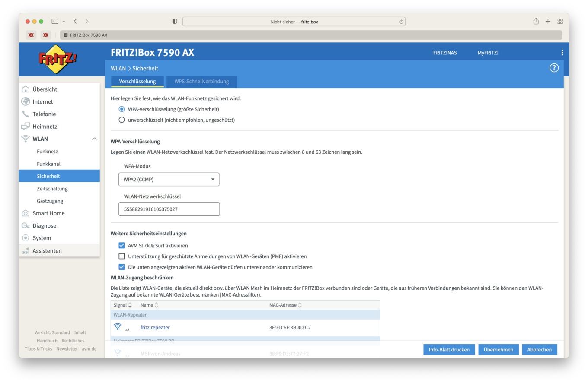588x383 pixels.
Task: Show Safari tab overview grid icon
Action: [x=560, y=21]
